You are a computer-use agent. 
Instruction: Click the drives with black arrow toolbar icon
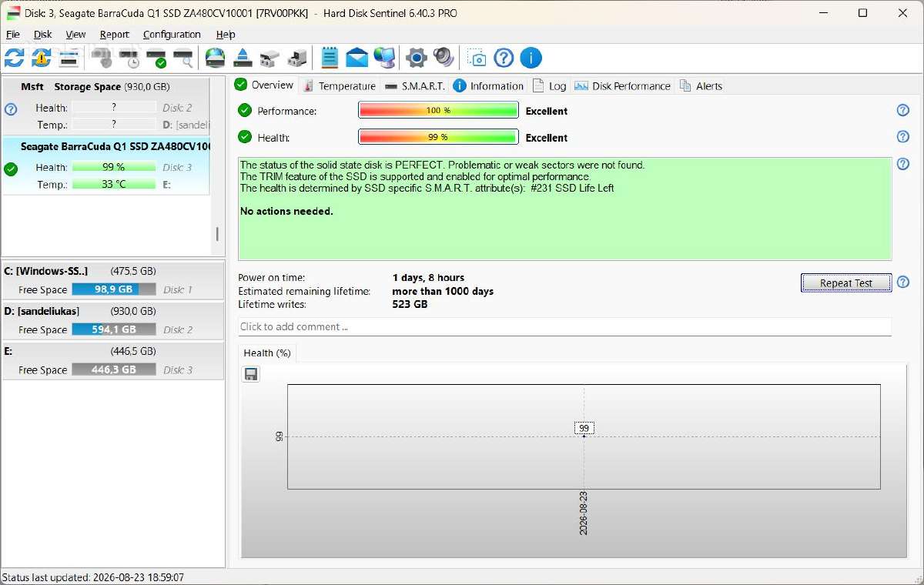pos(296,58)
